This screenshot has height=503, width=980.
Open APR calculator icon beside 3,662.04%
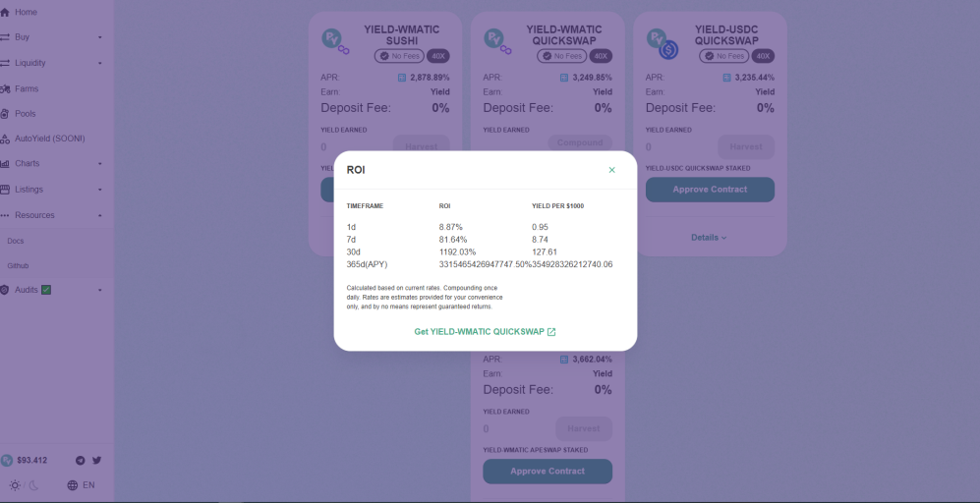pos(564,360)
